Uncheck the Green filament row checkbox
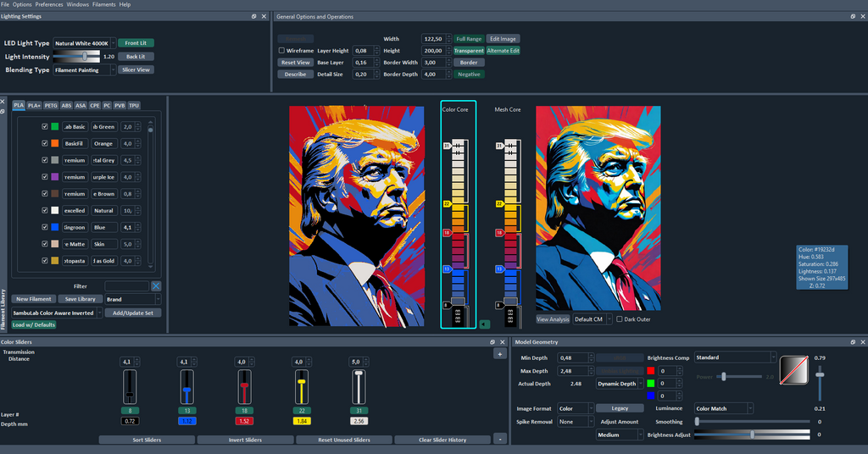This screenshot has height=454, width=868. coord(45,127)
